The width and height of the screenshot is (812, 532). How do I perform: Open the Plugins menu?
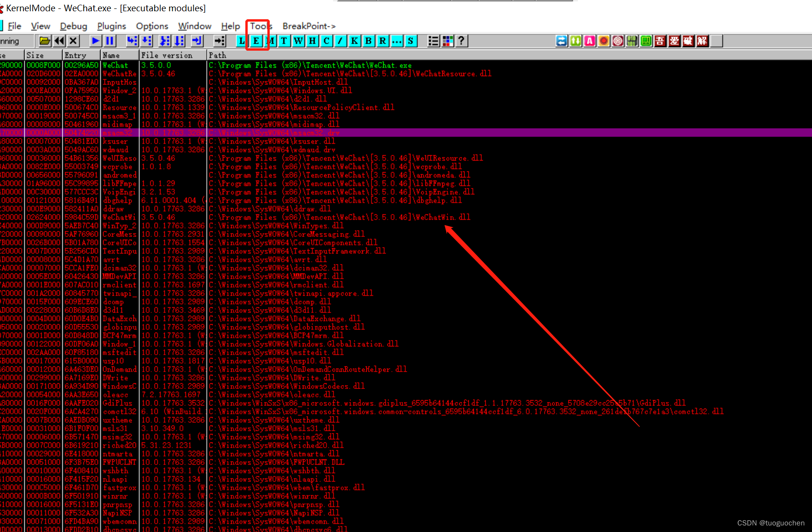pyautogui.click(x=112, y=26)
